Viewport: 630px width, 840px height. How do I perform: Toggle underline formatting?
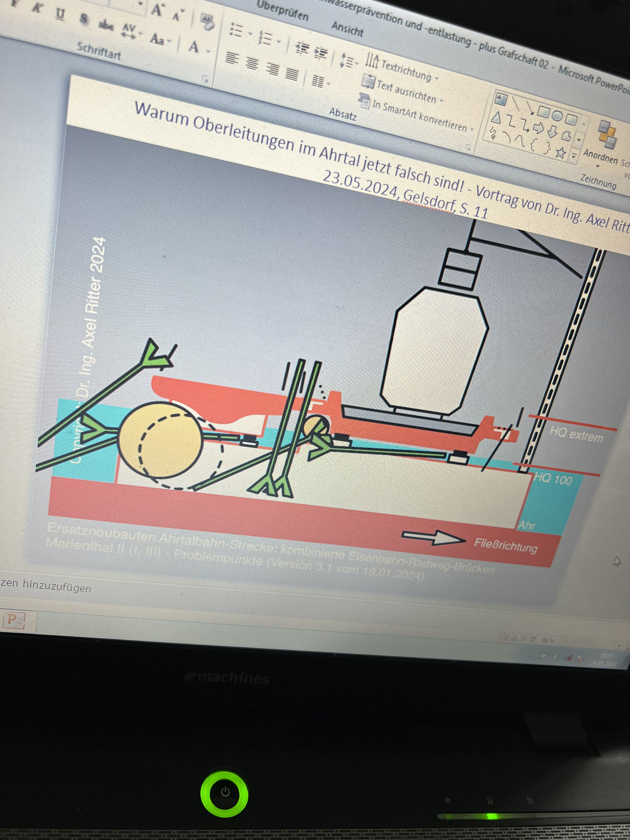pyautogui.click(x=60, y=14)
